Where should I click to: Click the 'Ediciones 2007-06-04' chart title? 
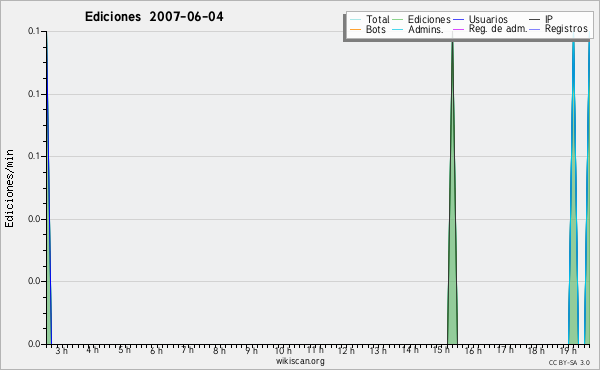154,17
